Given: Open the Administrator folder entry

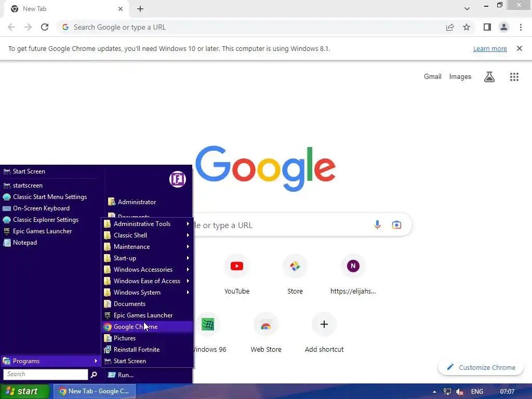Looking at the screenshot, I should (x=149, y=202).
